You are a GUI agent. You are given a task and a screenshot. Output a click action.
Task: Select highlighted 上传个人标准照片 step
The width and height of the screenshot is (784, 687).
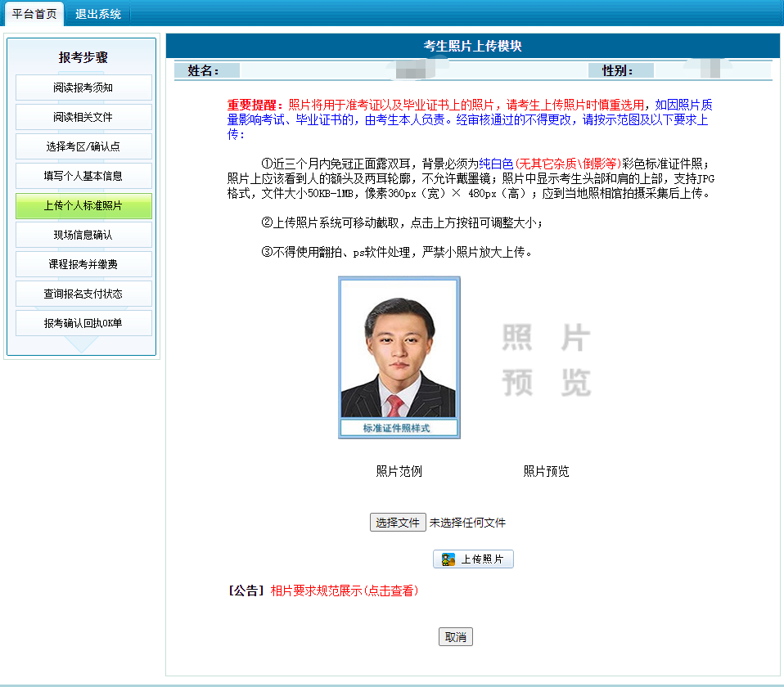83,205
